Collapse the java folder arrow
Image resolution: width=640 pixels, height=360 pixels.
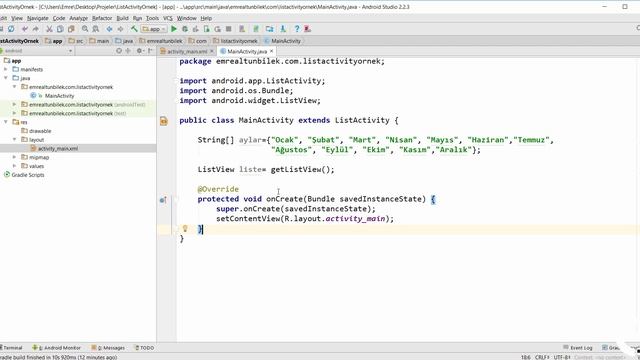[6, 78]
